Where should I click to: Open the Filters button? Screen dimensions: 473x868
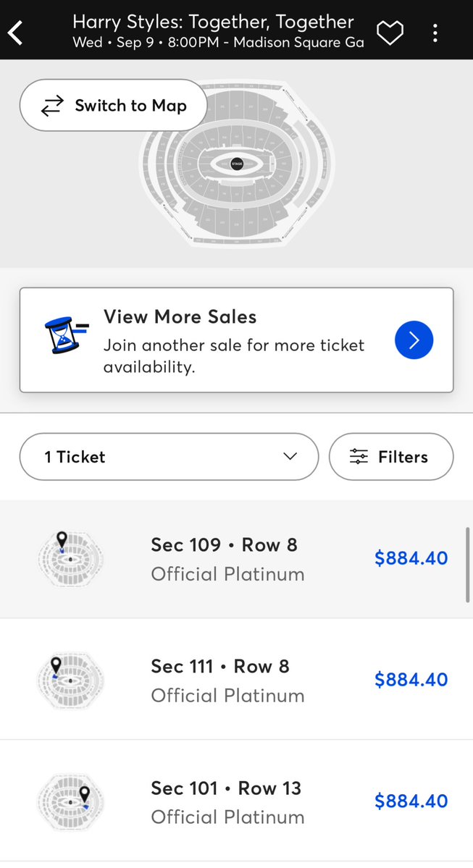click(x=391, y=457)
